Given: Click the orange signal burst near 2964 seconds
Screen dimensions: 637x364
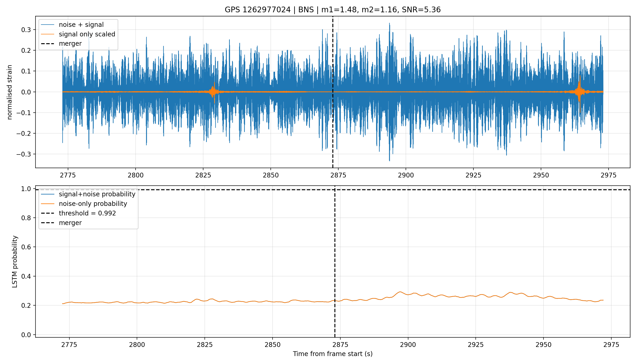Looking at the screenshot, I should (580, 93).
